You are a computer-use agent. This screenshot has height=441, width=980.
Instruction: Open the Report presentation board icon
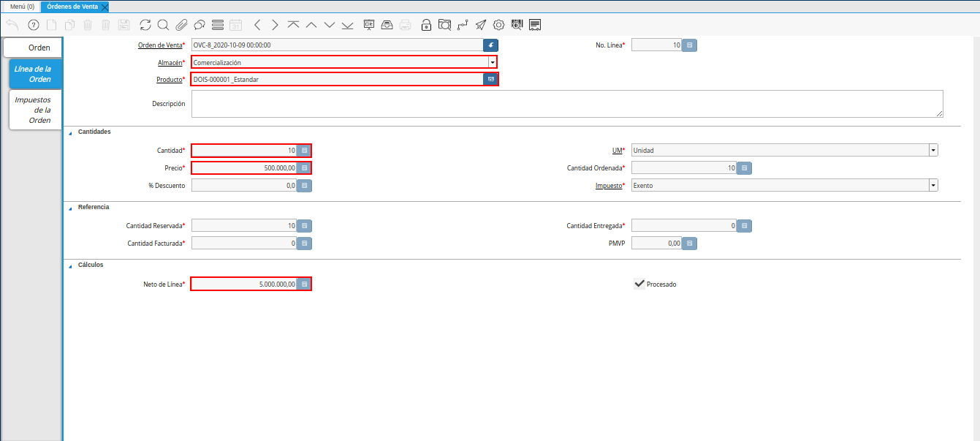click(369, 25)
